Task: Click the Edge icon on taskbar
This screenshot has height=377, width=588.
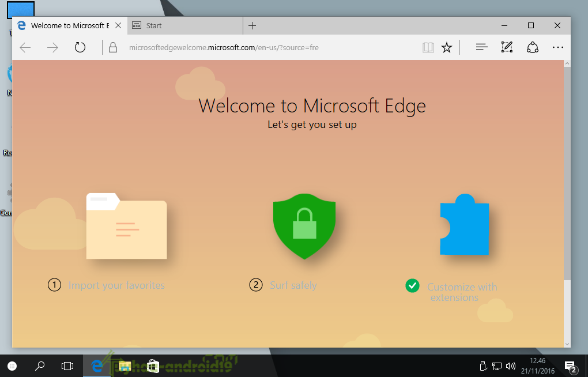Action: pos(97,365)
